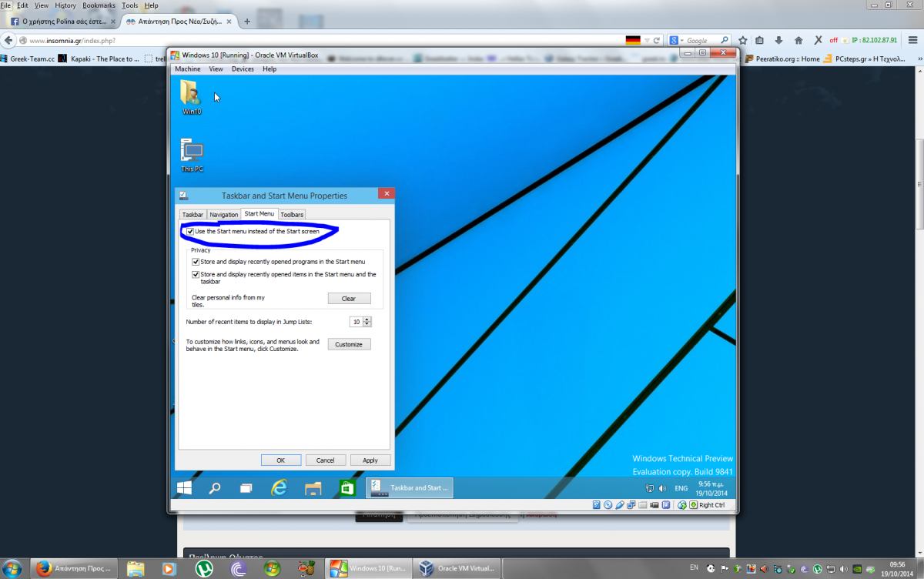Click Apply in Taskbar properties dialog

click(370, 460)
